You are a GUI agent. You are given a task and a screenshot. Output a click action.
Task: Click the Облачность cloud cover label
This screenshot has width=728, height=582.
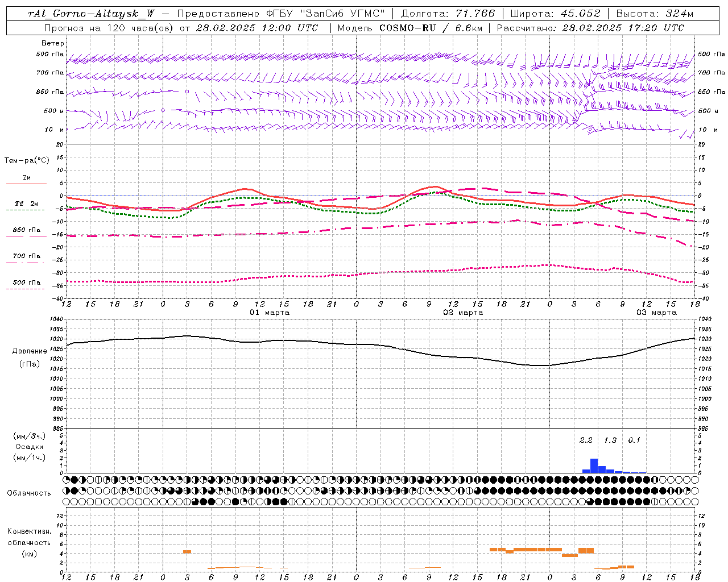click(x=29, y=493)
